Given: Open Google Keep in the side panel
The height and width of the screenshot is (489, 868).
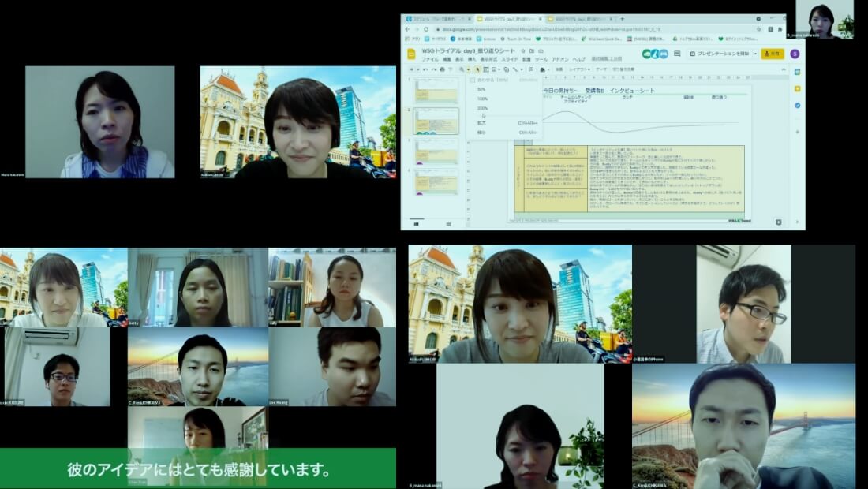Looking at the screenshot, I should coord(797,88).
